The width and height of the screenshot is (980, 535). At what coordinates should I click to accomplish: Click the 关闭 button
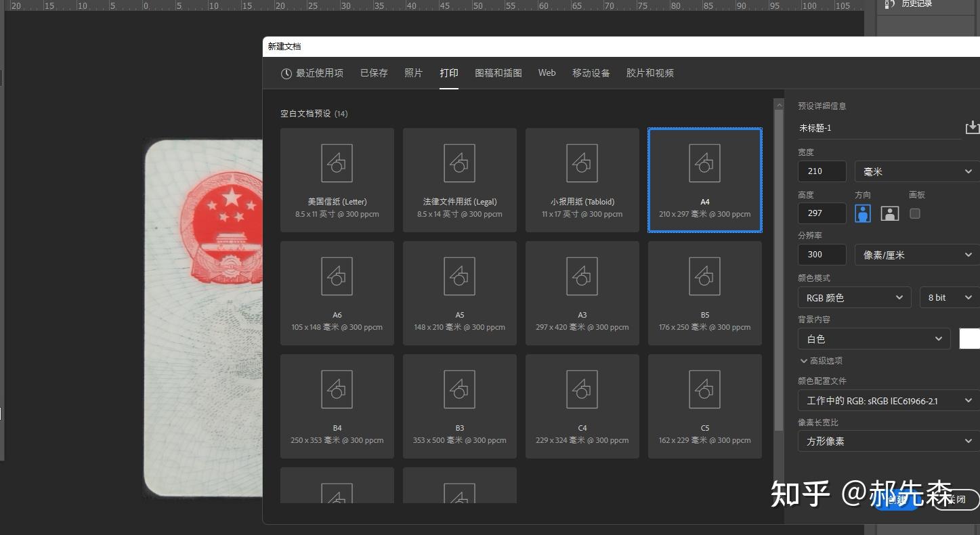[x=955, y=499]
